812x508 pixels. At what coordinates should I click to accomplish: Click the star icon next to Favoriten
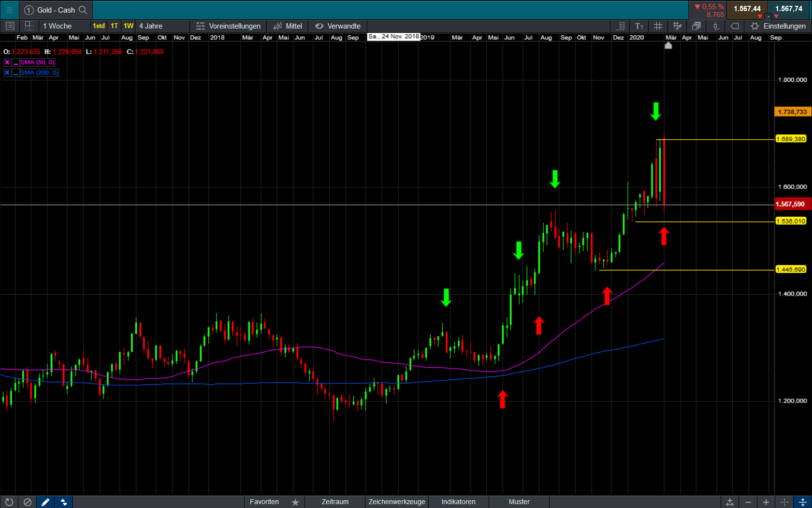(295, 502)
